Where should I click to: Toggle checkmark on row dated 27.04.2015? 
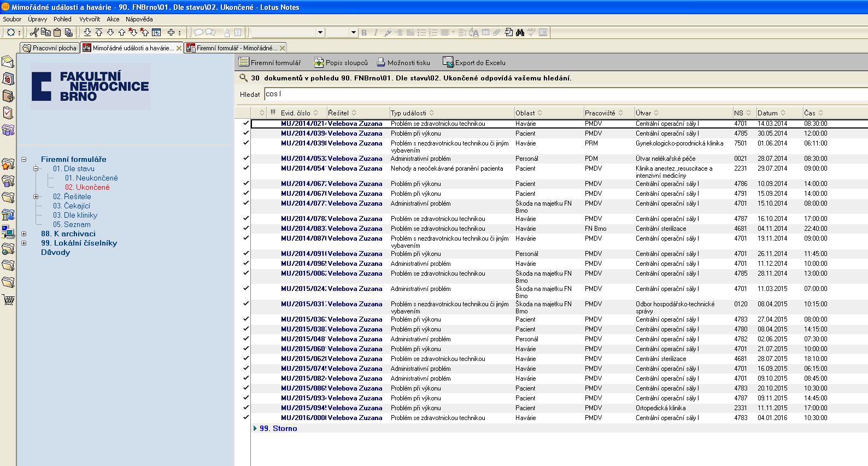[x=246, y=319]
